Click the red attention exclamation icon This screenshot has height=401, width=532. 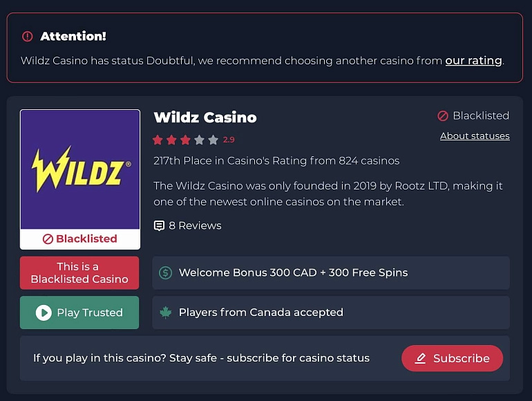click(x=28, y=37)
